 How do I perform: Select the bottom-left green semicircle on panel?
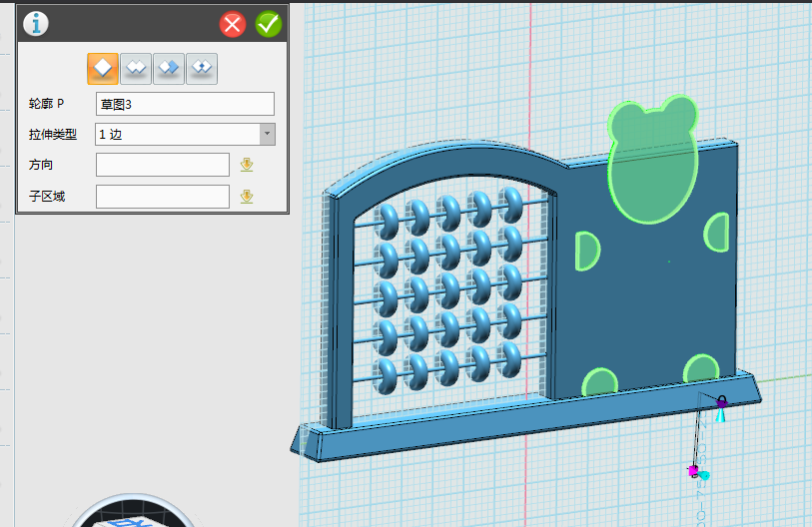coord(600,383)
